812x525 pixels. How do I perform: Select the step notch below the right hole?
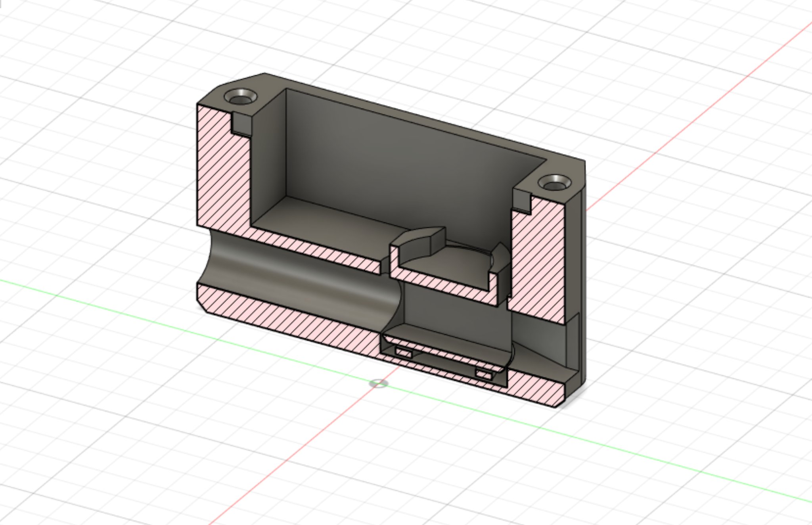[x=522, y=201]
